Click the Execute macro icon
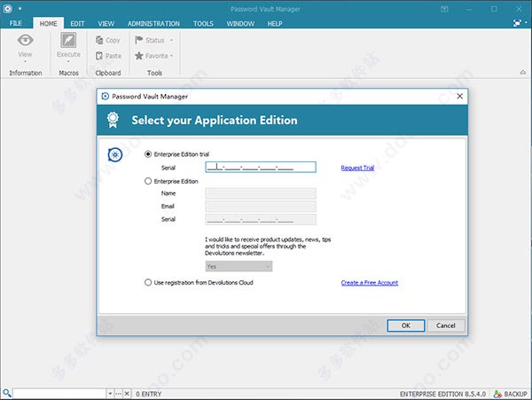 [68, 40]
